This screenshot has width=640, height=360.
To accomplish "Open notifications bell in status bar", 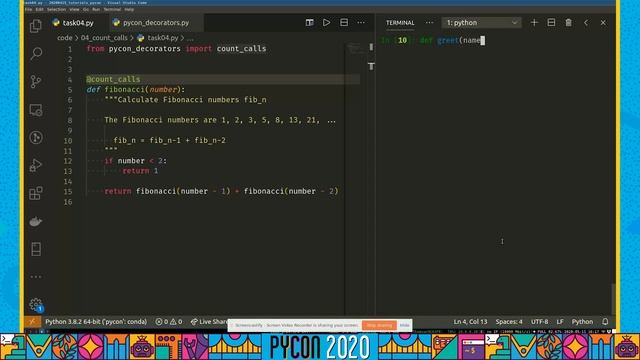I will pos(605,322).
